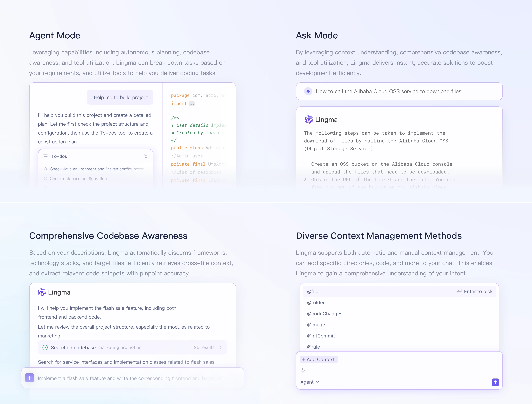The image size is (532, 404).
Task: Click the purple plus icon in the chat input bar
Action: 30,378
